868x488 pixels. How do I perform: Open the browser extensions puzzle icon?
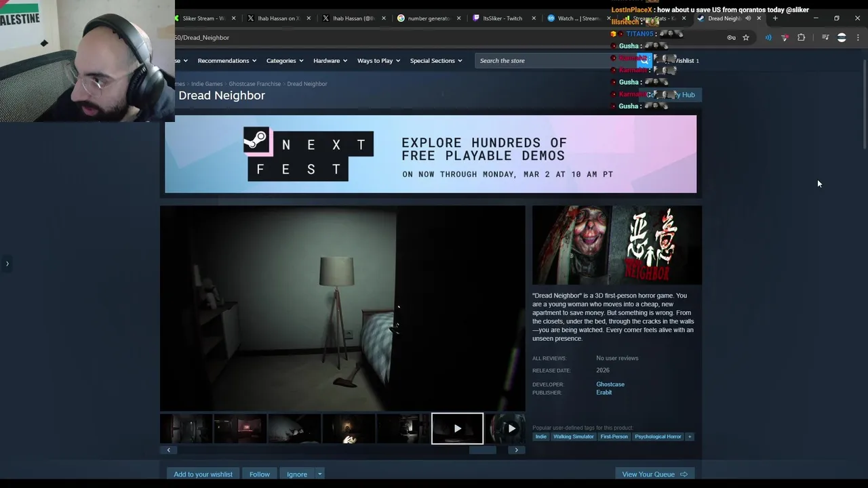(x=801, y=37)
